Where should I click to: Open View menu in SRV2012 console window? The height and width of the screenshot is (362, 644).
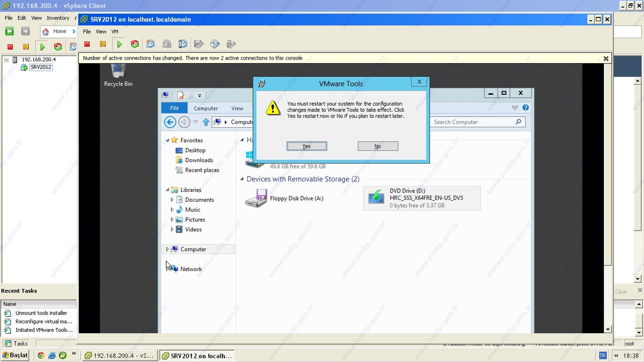pyautogui.click(x=101, y=32)
